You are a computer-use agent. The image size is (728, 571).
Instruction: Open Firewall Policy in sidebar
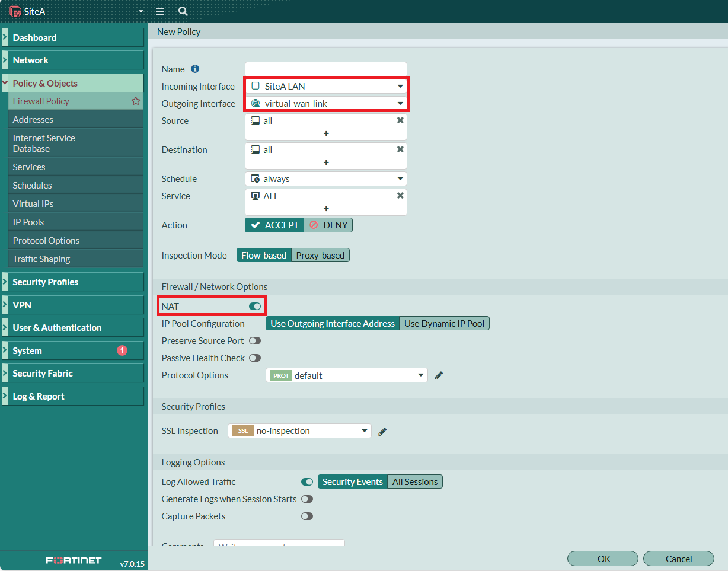click(76, 101)
